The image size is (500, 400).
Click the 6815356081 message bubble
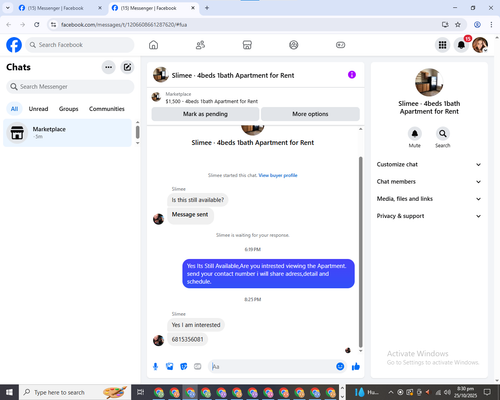coord(187,339)
